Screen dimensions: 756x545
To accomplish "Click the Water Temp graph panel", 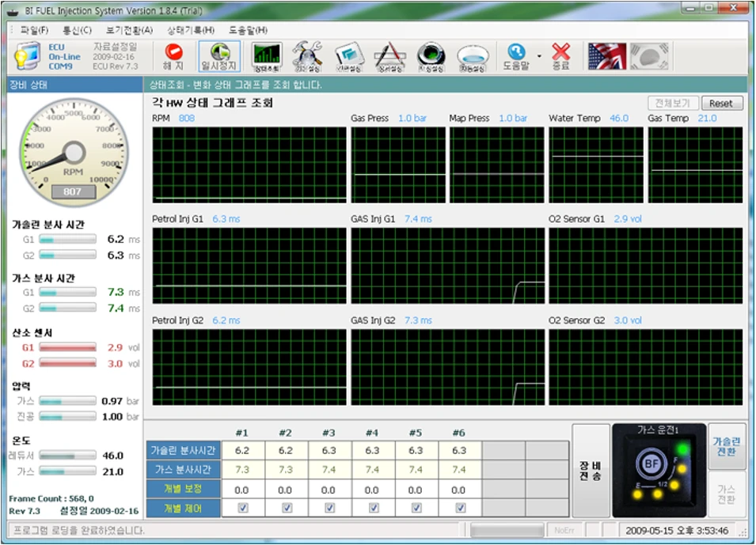I will [596, 165].
